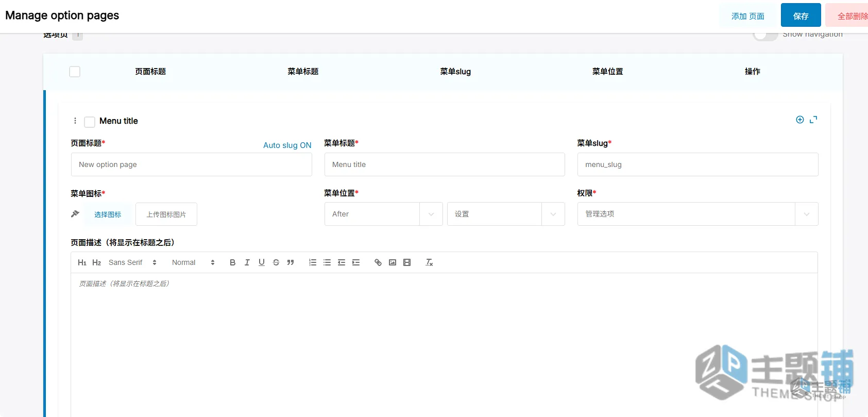Open the Sans Serif font dropdown
868x417 pixels.
click(132, 262)
